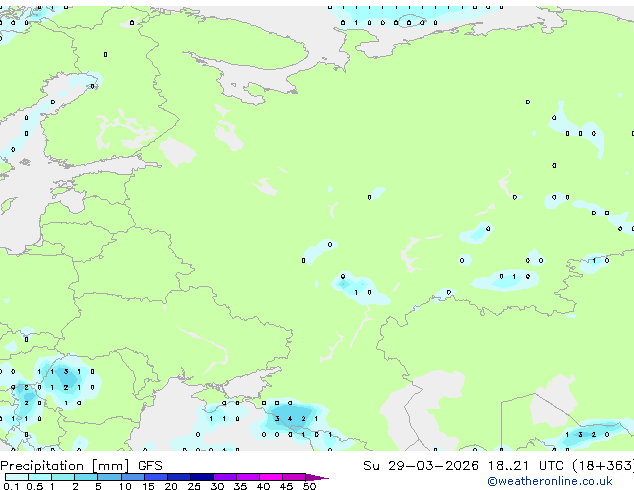Image resolution: width=634 pixels, height=490 pixels.
Task: Click the '4' mm precipitation value on the map
Action: coord(290,419)
